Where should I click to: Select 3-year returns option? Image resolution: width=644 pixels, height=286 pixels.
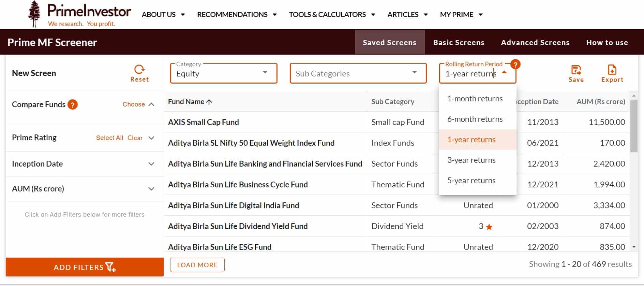click(x=478, y=160)
